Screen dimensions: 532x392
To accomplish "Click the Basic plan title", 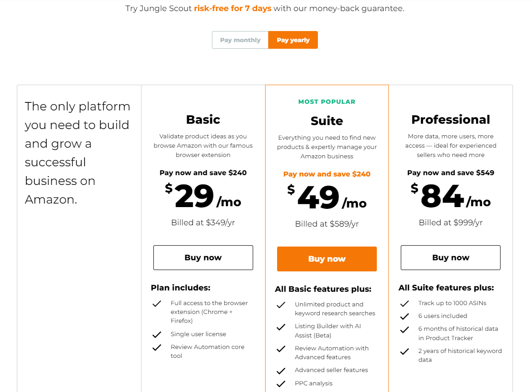I will tap(203, 120).
